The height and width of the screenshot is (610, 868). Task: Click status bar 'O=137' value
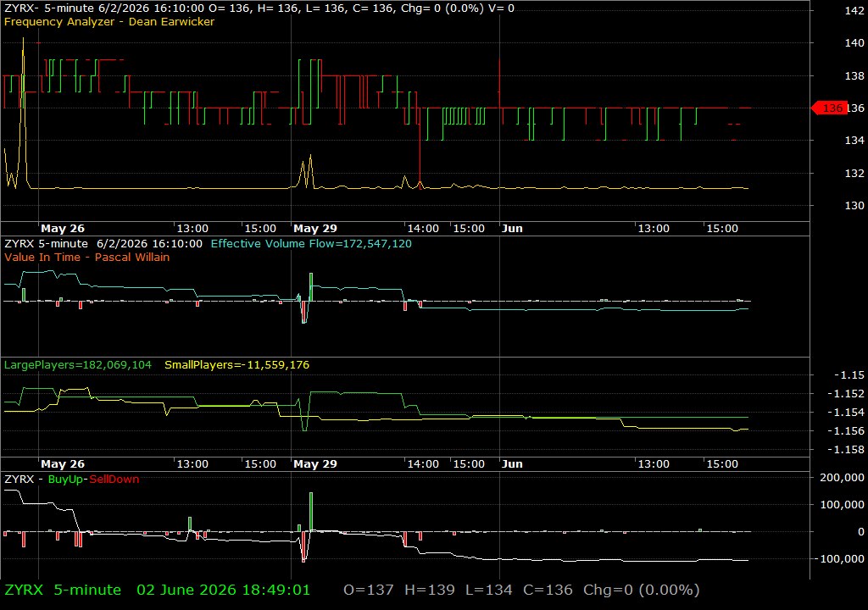point(369,590)
